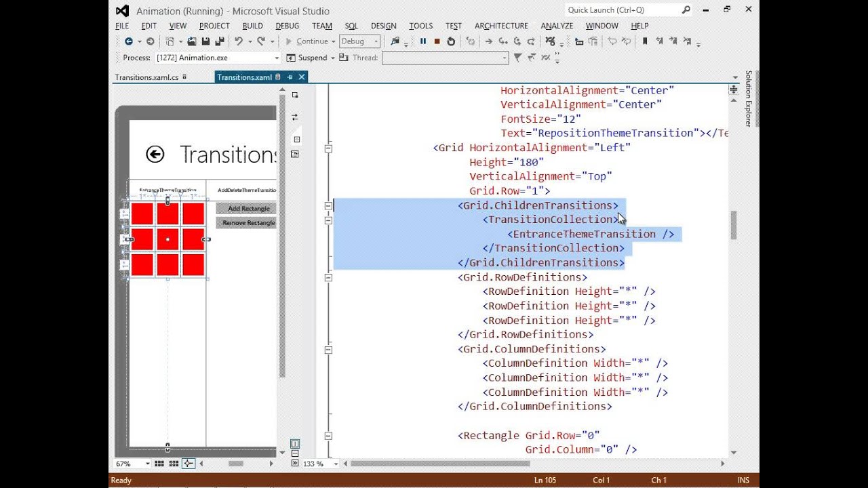Viewport: 868px width, 488px height.
Task: Click the Continue button
Action: click(x=307, y=41)
